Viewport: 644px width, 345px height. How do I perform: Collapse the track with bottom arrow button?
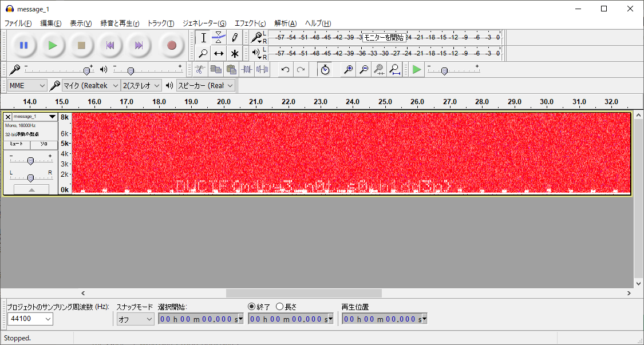pyautogui.click(x=31, y=189)
